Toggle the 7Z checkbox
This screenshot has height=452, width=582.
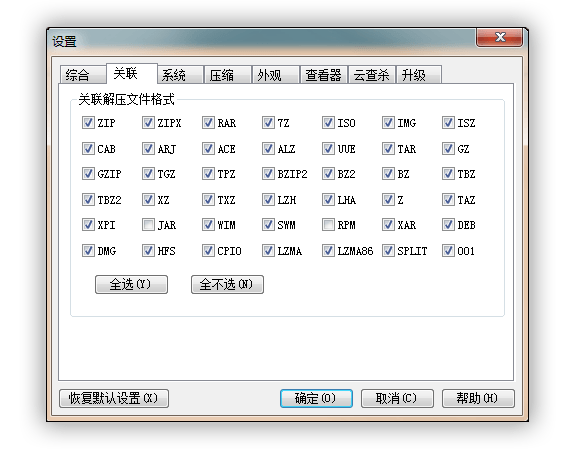[x=268, y=123]
